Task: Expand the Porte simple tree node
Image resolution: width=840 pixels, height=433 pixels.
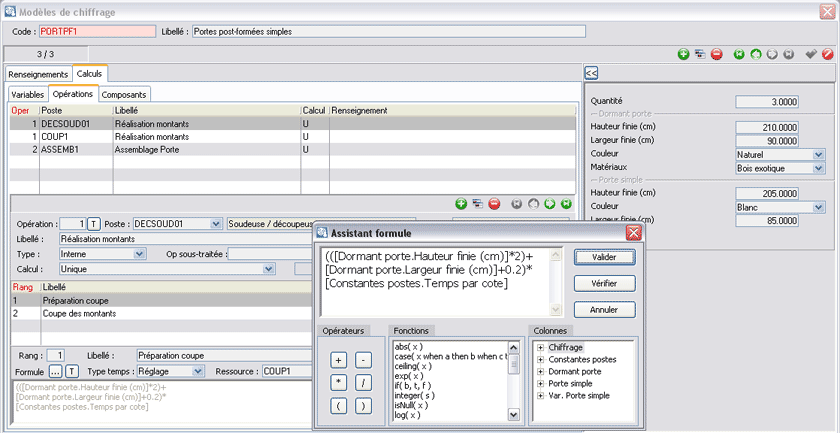Action: tap(541, 384)
